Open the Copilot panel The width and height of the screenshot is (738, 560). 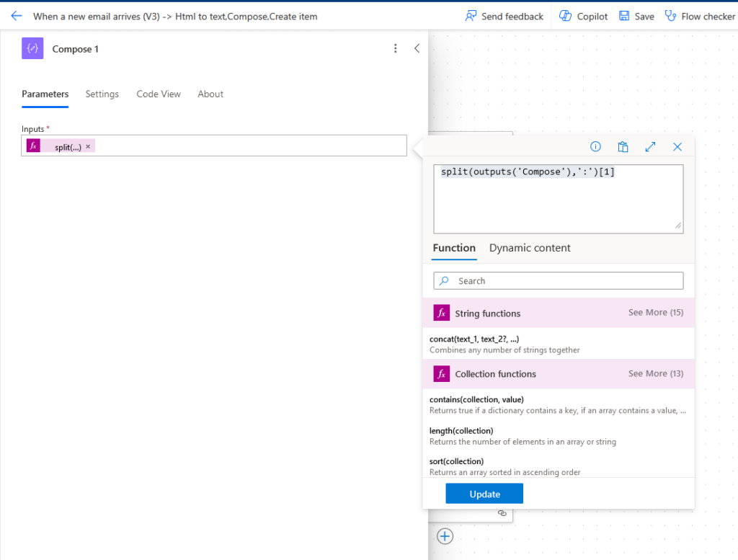point(583,16)
